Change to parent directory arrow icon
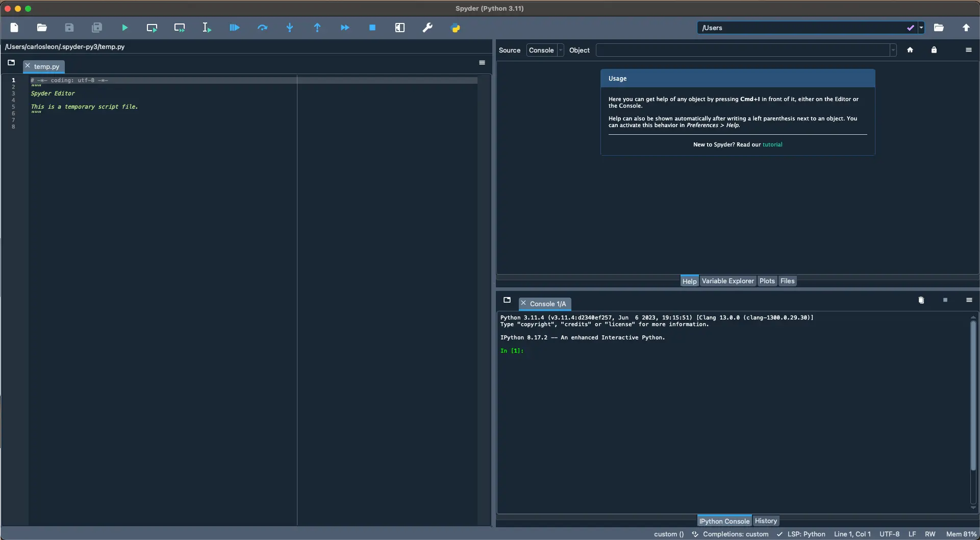The width and height of the screenshot is (980, 540). pyautogui.click(x=966, y=28)
